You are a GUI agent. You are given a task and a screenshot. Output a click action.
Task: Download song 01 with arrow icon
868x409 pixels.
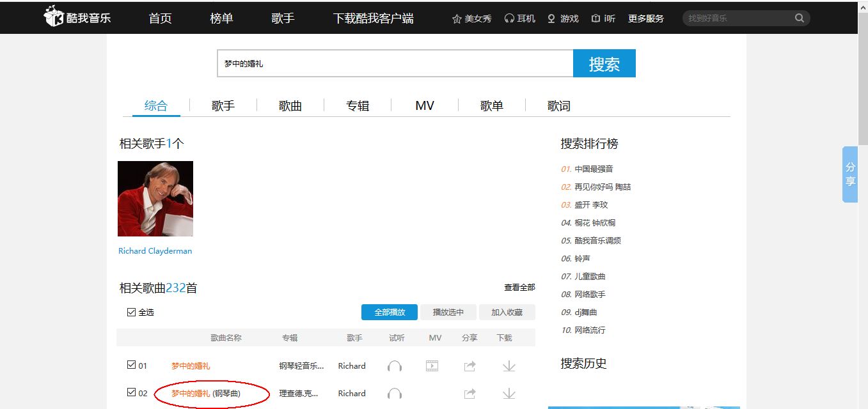(509, 366)
